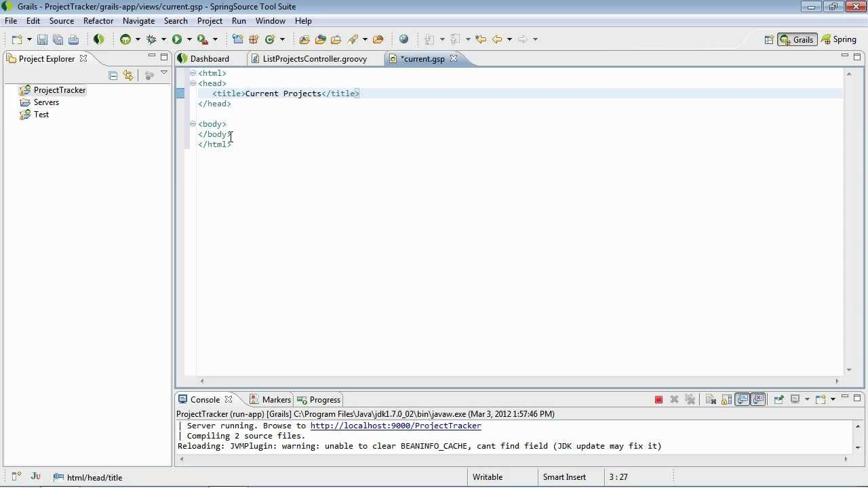Open the localhost:9000/ProjectTracker link
868x488 pixels.
395,426
